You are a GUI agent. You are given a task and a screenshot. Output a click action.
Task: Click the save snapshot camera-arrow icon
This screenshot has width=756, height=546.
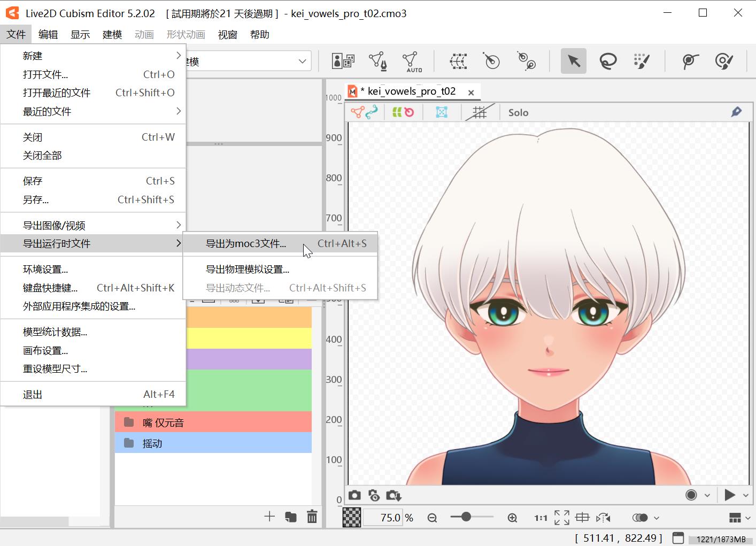[394, 495]
